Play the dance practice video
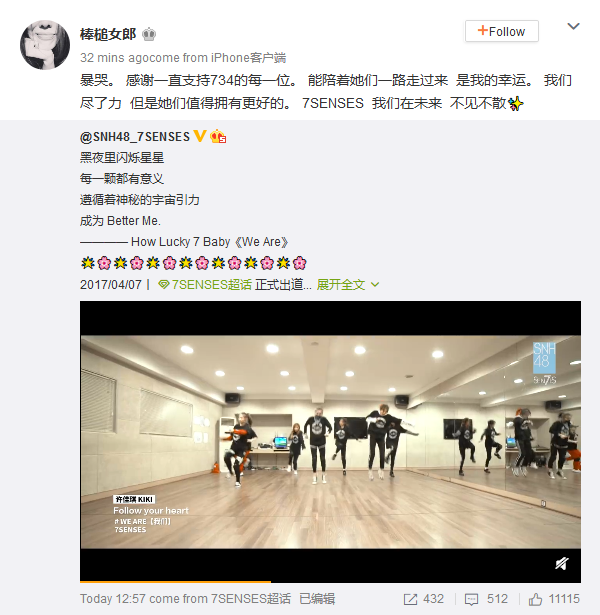Viewport: 600px width, 615px height. pos(330,442)
